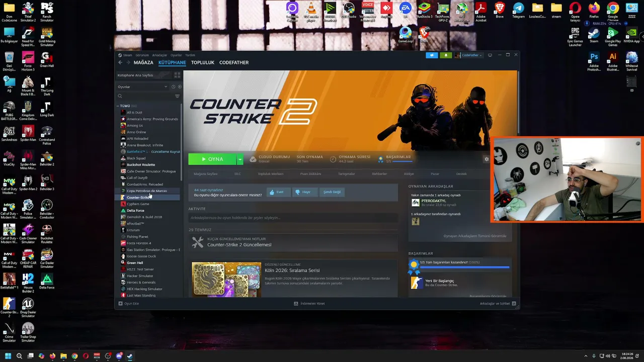Open the Arkadaşlar menu

[159, 55]
